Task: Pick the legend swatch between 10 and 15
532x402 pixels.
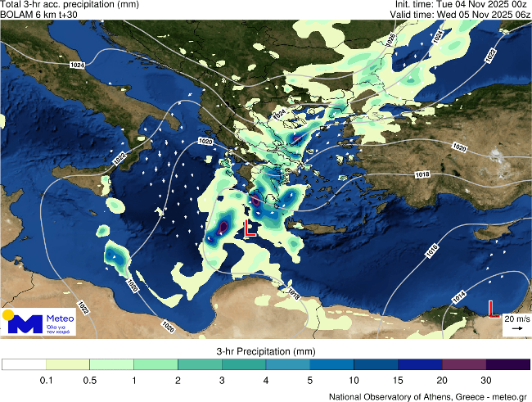Action: point(376,364)
